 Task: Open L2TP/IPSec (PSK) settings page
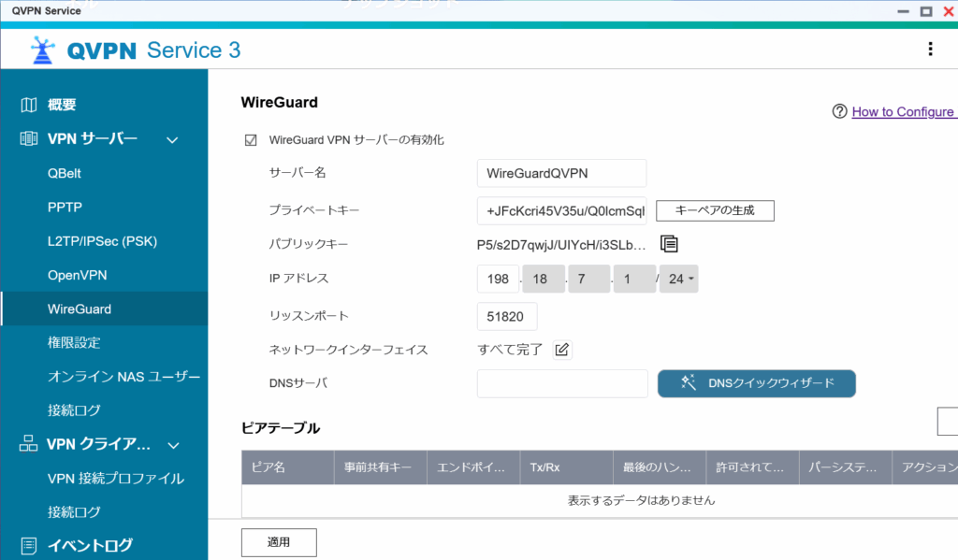(102, 241)
